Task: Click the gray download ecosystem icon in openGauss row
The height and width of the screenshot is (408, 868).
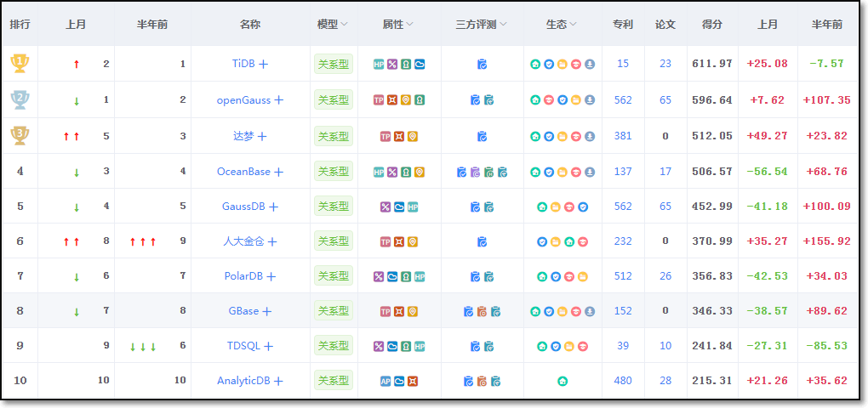Action: 590,100
